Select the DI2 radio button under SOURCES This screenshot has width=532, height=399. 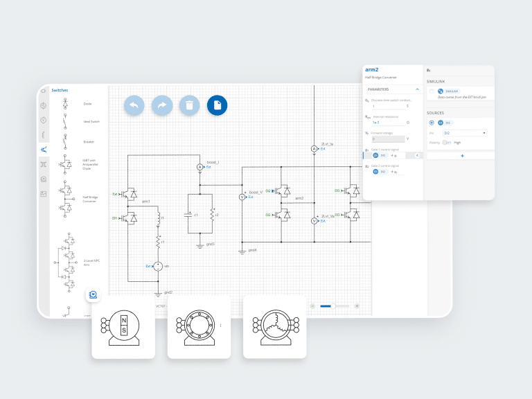click(432, 123)
